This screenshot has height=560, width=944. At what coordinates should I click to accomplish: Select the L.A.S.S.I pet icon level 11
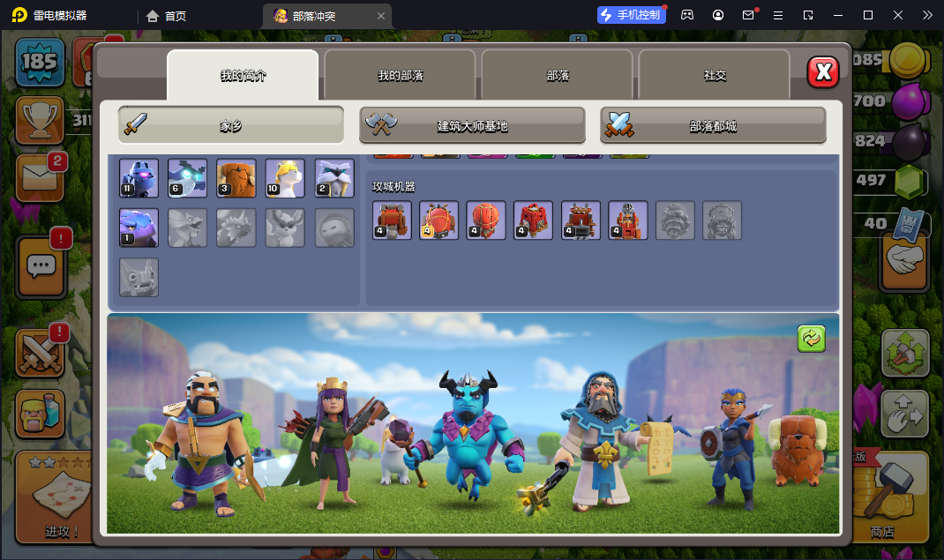[x=139, y=178]
